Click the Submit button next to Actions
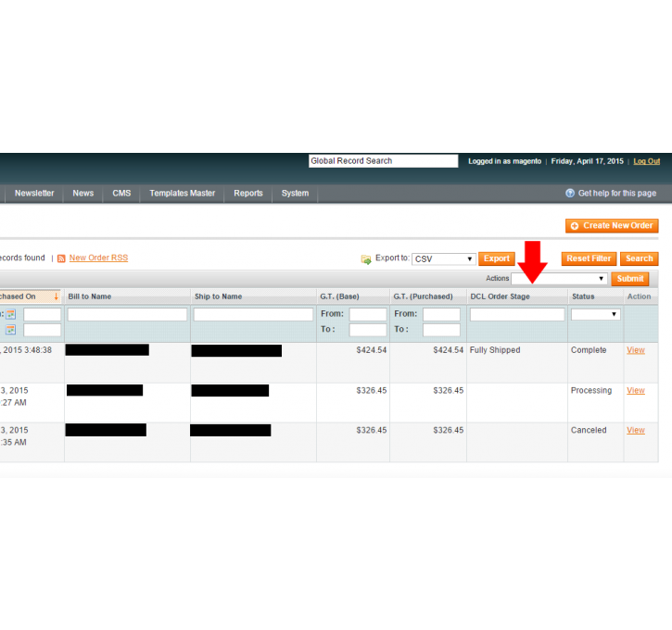 point(629,278)
